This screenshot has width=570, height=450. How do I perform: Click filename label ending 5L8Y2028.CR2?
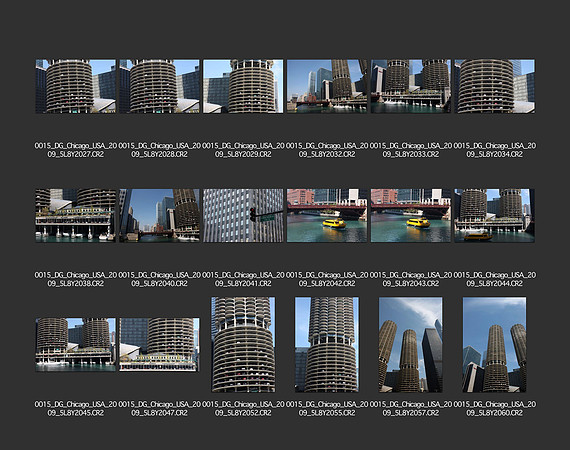[x=159, y=150]
